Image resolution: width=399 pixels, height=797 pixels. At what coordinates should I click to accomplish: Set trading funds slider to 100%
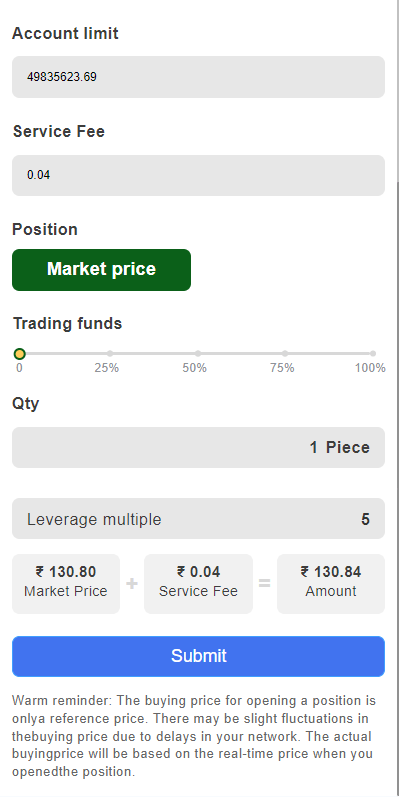pos(373,353)
